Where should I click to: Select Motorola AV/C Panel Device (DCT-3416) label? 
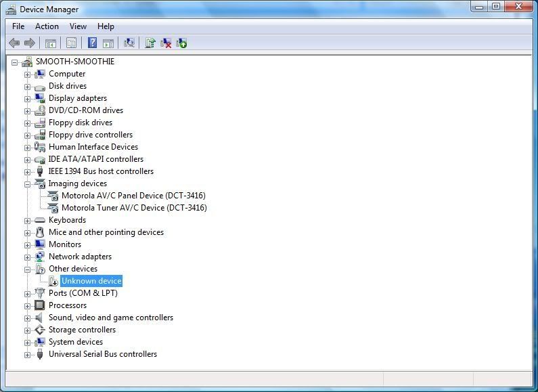pyautogui.click(x=133, y=196)
